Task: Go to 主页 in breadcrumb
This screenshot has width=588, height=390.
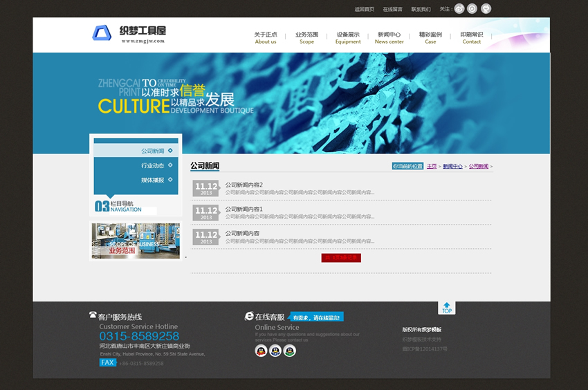Action: (x=432, y=166)
